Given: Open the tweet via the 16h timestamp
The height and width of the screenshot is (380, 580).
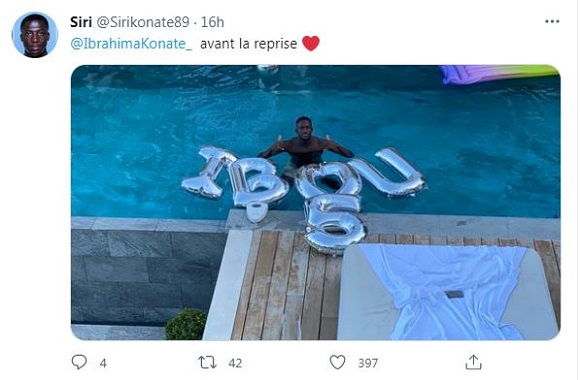Looking at the screenshot, I should point(212,22).
